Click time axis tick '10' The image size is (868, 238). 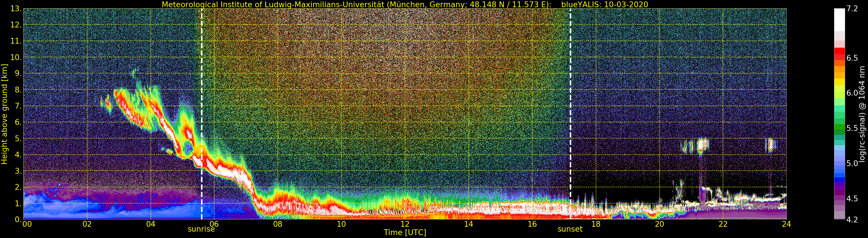point(341,224)
